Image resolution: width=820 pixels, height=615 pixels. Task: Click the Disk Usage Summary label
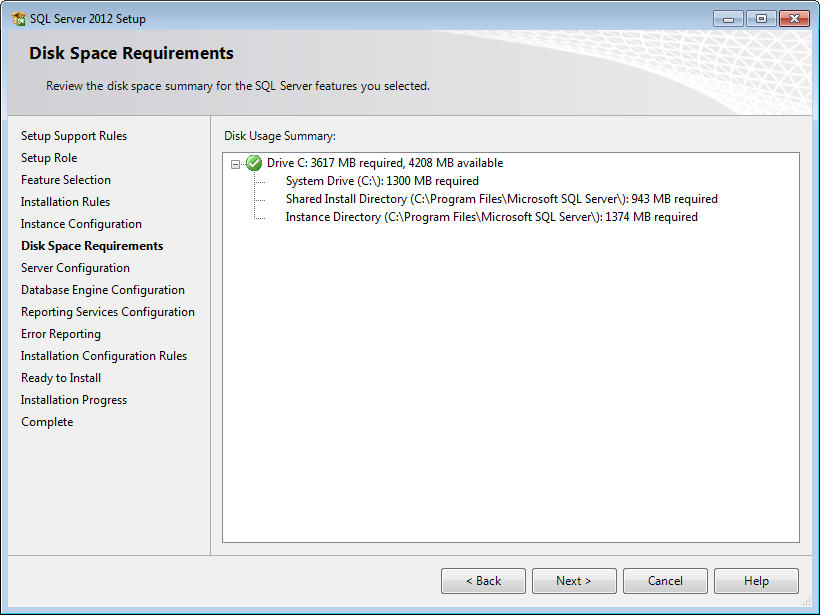coord(280,136)
